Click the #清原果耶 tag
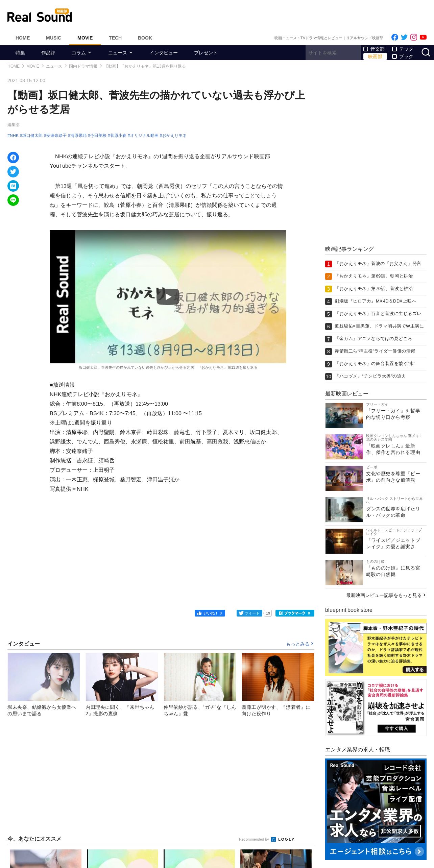 [77, 136]
